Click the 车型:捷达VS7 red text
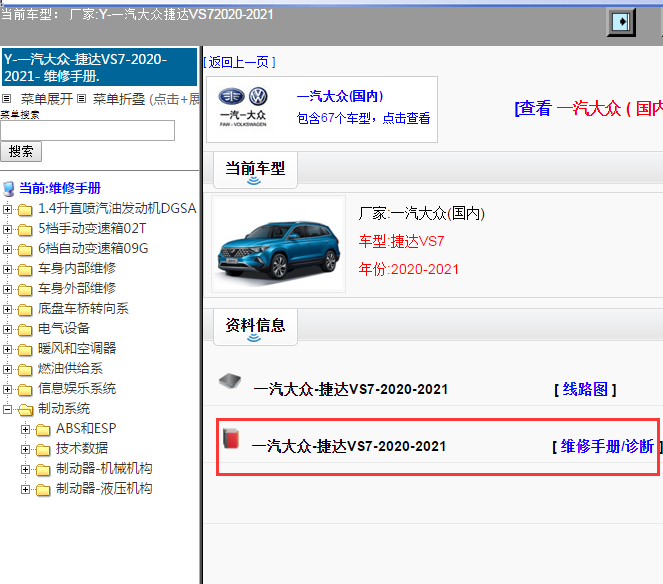This screenshot has height=584, width=663. 401,241
